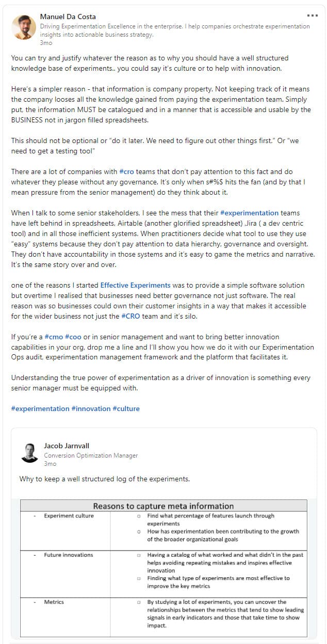Image resolution: width=327 pixels, height=644 pixels.
Task: Click #experimentation hashtag preceding the word teams
Action: tap(249, 213)
